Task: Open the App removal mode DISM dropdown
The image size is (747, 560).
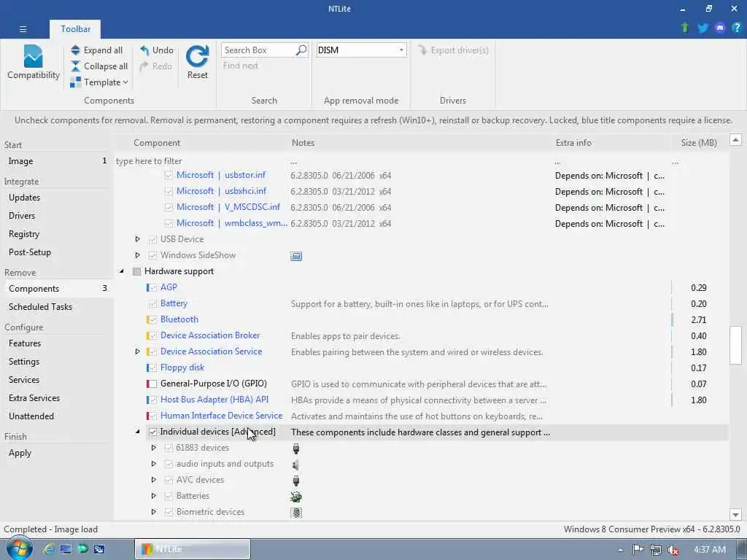Action: coord(361,50)
